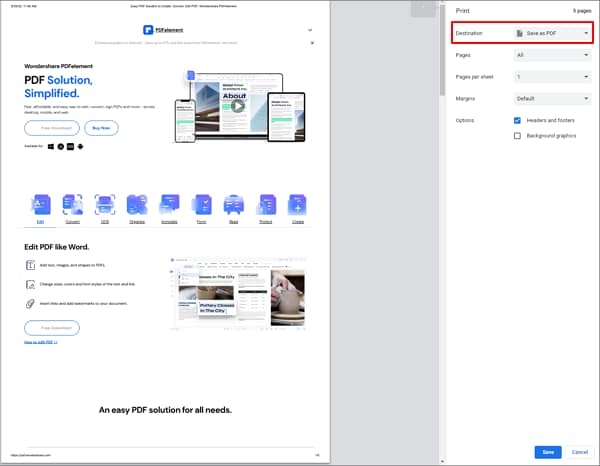600x466 pixels.
Task: Click the print preview scrollbar thumb
Action: 442,50
